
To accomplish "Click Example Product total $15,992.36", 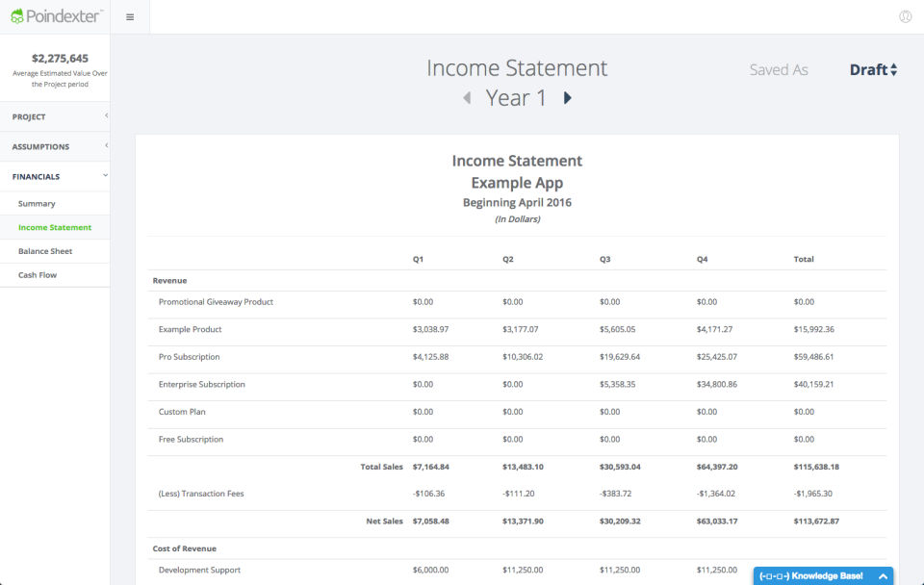I will (x=814, y=329).
